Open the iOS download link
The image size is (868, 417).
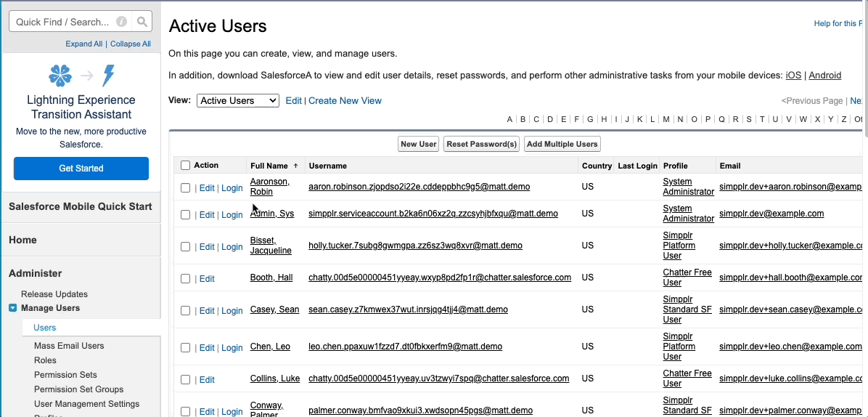(x=793, y=76)
